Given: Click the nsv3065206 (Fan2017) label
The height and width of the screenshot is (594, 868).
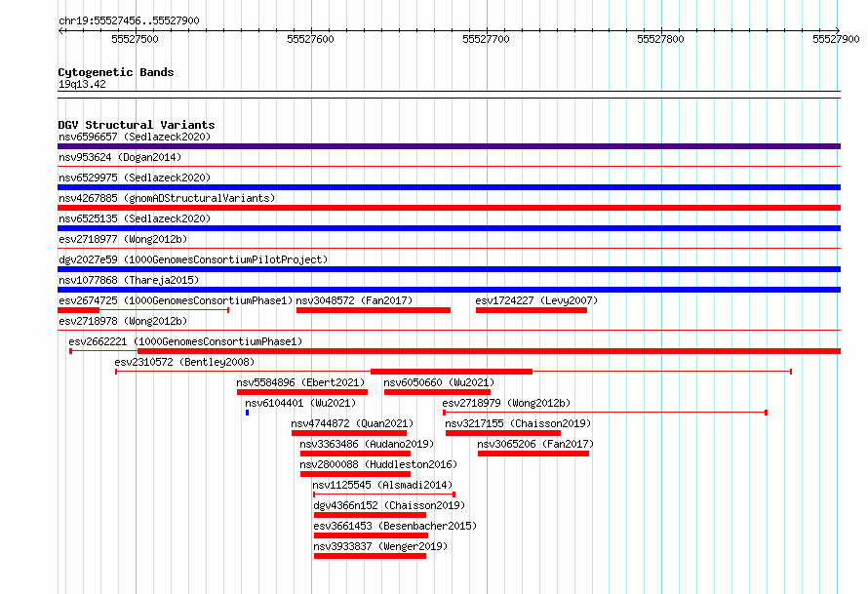Looking at the screenshot, I should pos(535,444).
